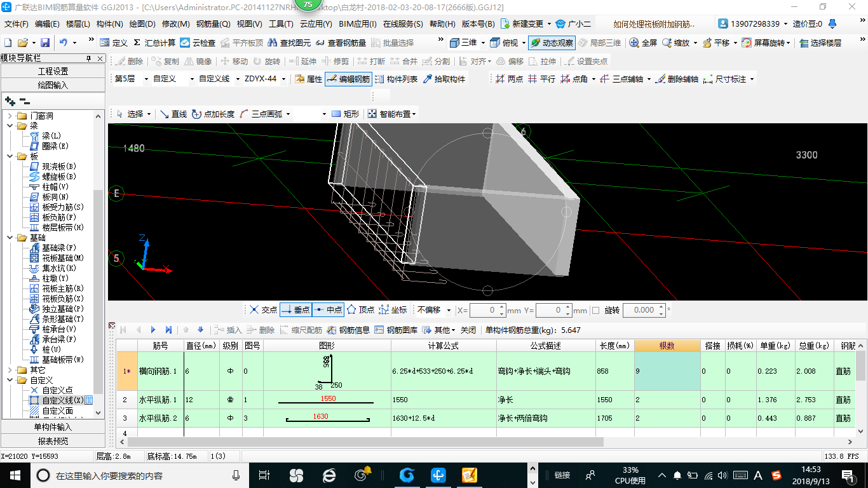The image size is (868, 488).
Task: Select the 直线 line drawing tool
Action: coord(173,114)
